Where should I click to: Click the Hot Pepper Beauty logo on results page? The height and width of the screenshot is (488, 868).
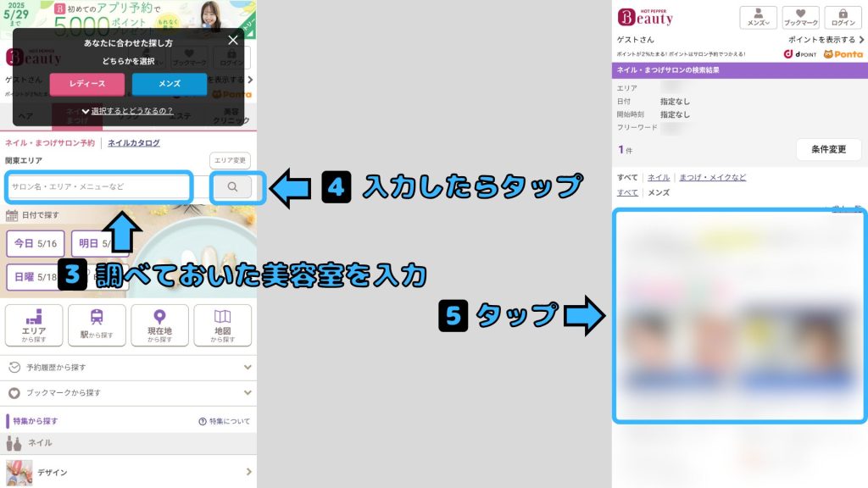coord(645,16)
